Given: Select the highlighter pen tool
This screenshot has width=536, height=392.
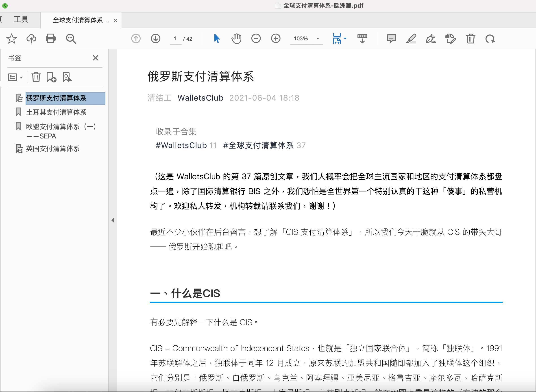Looking at the screenshot, I should point(411,39).
